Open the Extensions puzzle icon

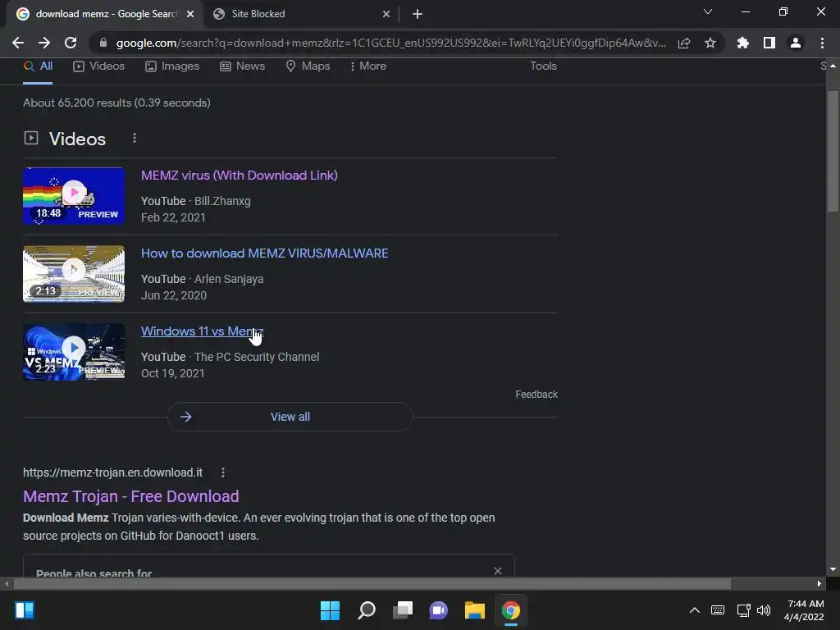coord(743,43)
